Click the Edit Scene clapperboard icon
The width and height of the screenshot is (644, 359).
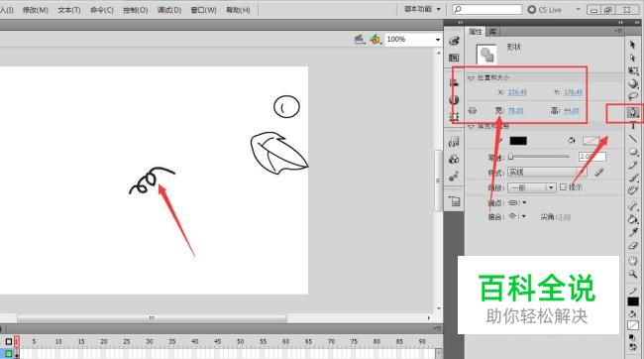360,39
